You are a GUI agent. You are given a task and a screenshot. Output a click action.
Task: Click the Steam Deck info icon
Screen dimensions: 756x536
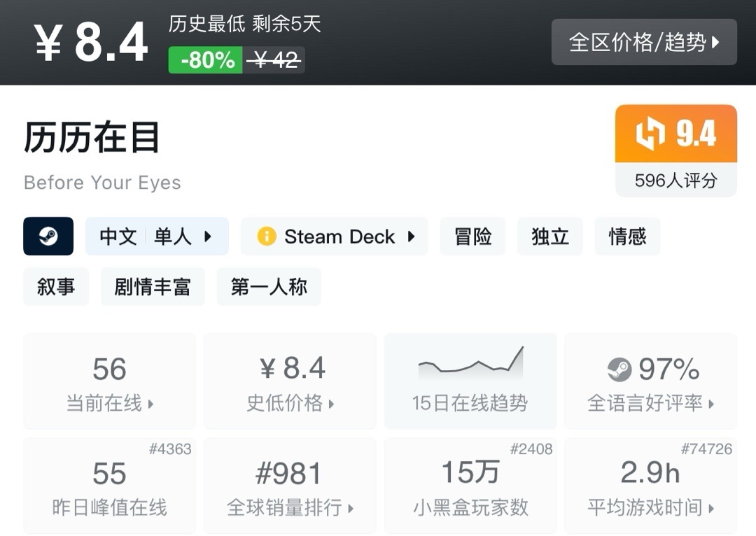[267, 237]
